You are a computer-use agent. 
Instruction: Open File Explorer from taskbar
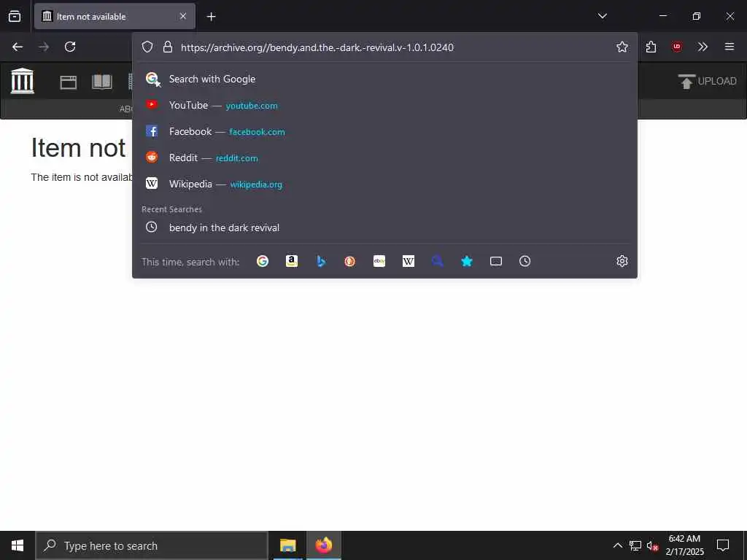287,545
